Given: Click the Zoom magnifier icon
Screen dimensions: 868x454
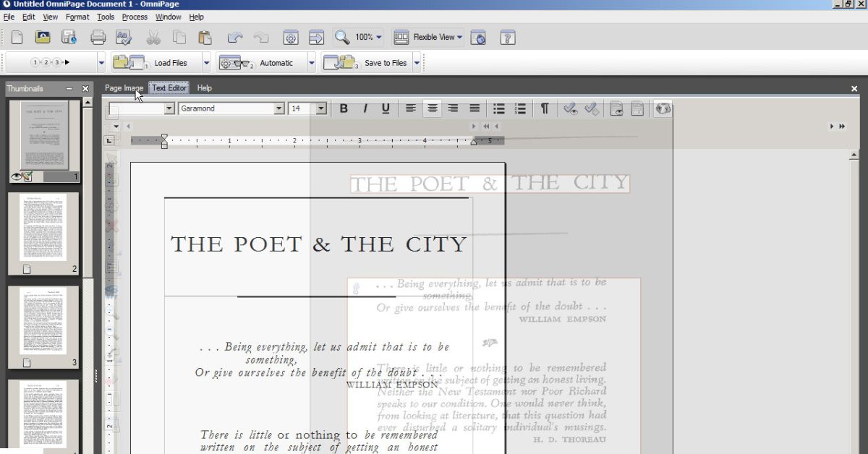Looking at the screenshot, I should [x=341, y=38].
